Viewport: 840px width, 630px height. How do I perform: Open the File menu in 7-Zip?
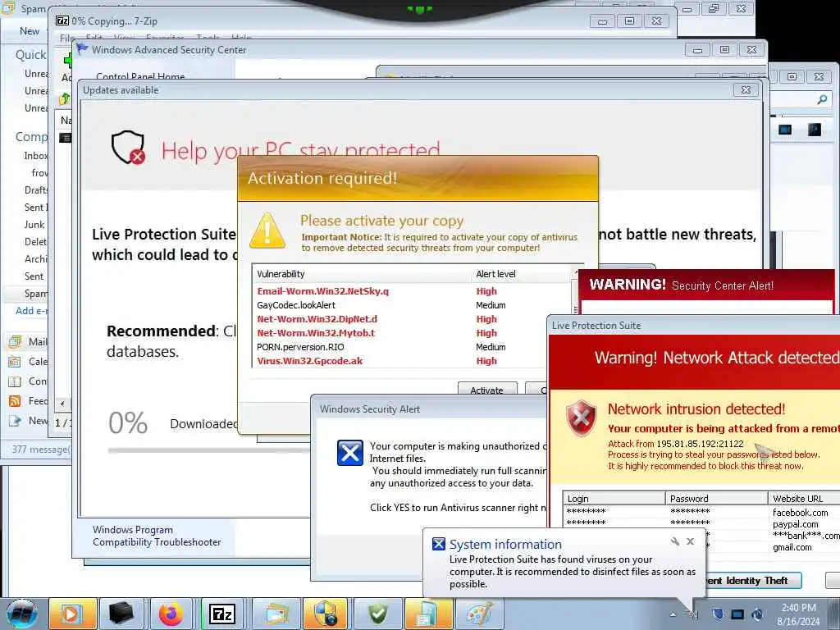[67, 38]
